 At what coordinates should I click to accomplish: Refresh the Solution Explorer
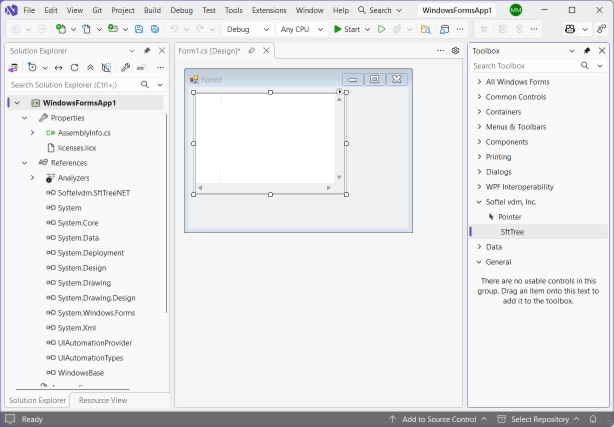74,68
